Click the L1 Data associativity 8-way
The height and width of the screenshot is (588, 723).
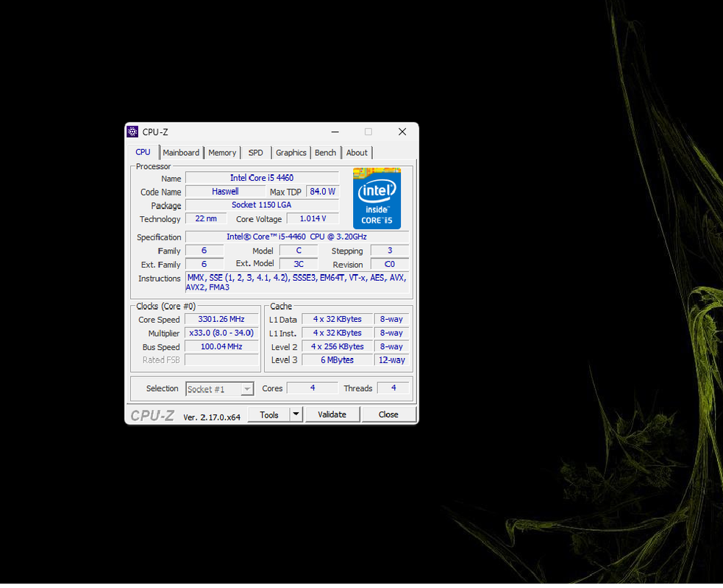tap(391, 319)
